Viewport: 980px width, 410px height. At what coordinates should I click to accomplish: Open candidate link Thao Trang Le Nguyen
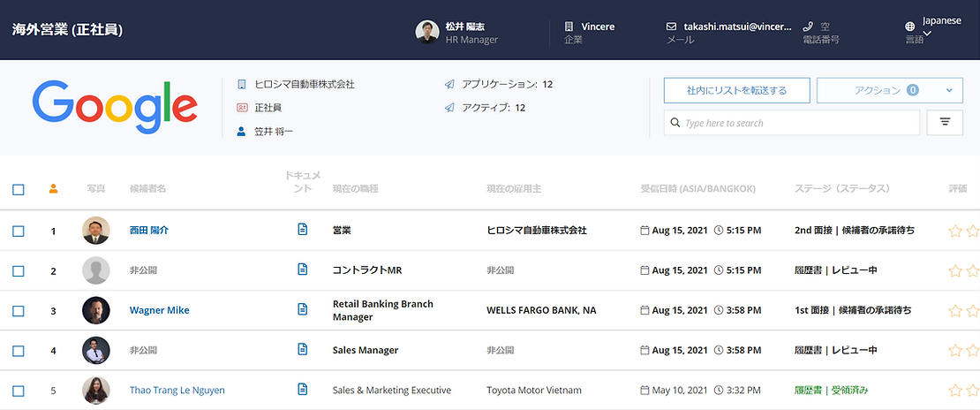(177, 390)
